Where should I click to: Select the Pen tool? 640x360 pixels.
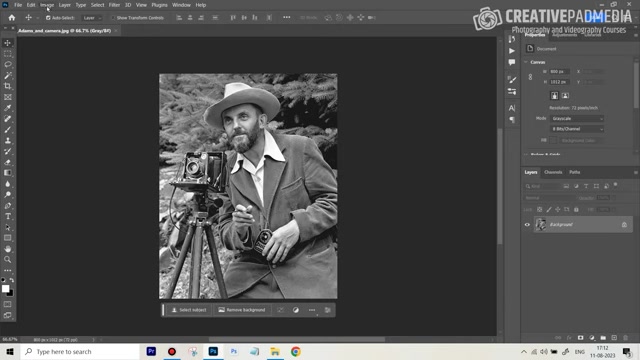[8, 205]
